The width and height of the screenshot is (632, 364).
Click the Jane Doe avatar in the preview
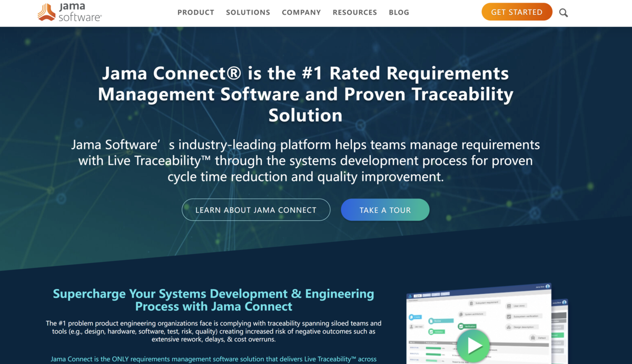coord(547,287)
